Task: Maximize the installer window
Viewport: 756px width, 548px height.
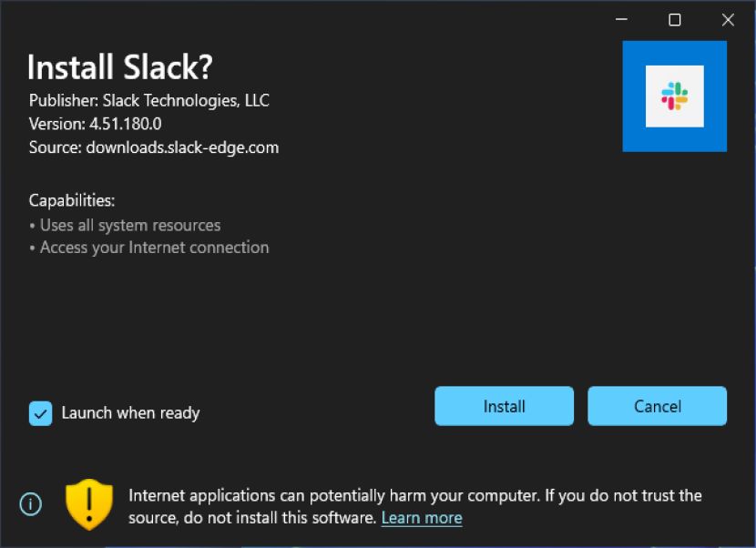Action: pyautogui.click(x=675, y=19)
